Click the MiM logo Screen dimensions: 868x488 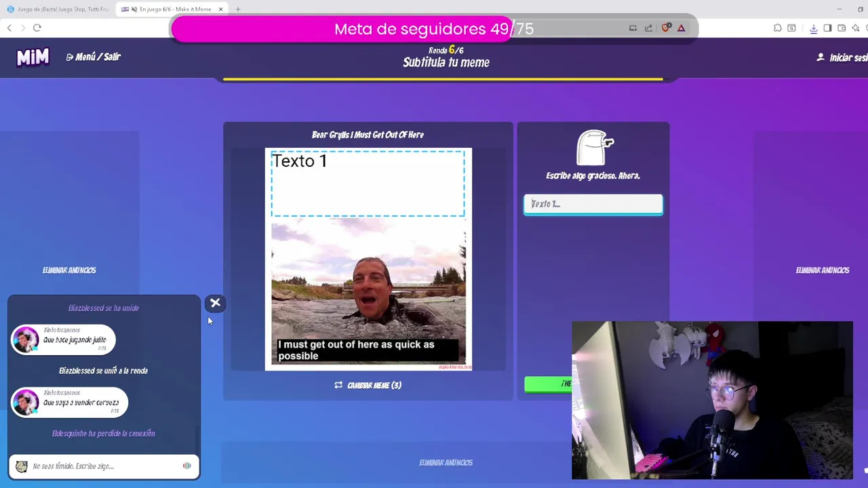[x=33, y=58]
